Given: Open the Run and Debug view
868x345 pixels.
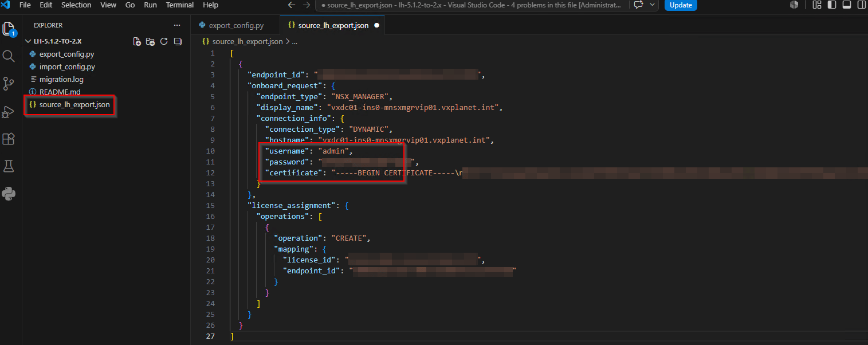Looking at the screenshot, I should point(9,111).
